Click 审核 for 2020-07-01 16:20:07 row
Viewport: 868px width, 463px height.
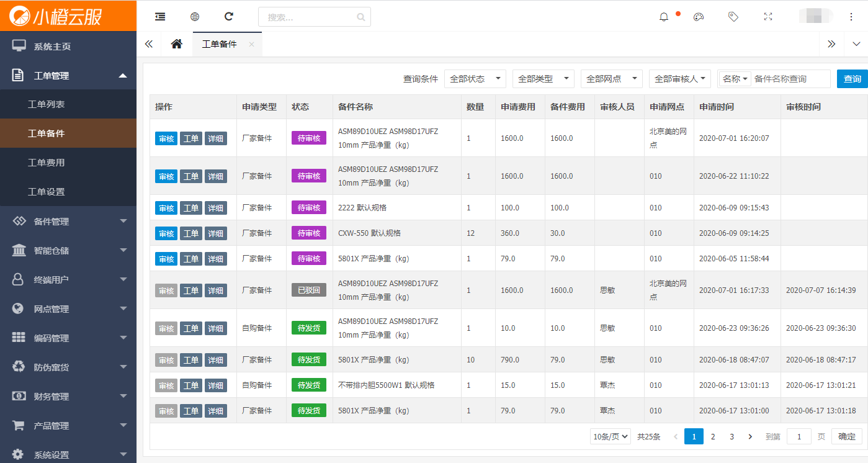point(166,138)
